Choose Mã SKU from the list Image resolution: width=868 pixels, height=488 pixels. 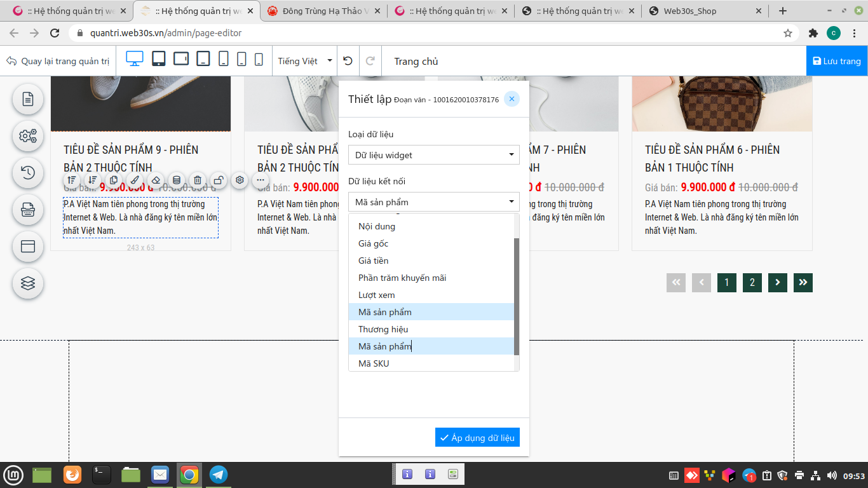(x=431, y=363)
